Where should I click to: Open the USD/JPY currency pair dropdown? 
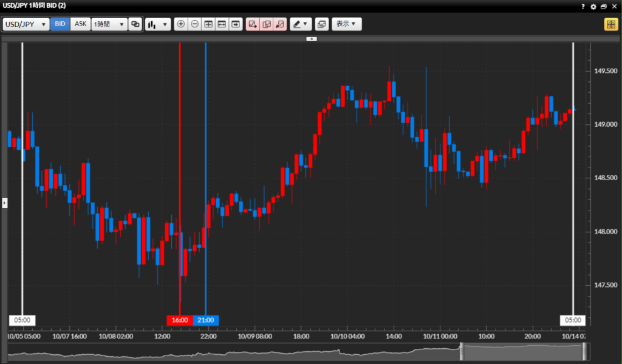coord(26,24)
